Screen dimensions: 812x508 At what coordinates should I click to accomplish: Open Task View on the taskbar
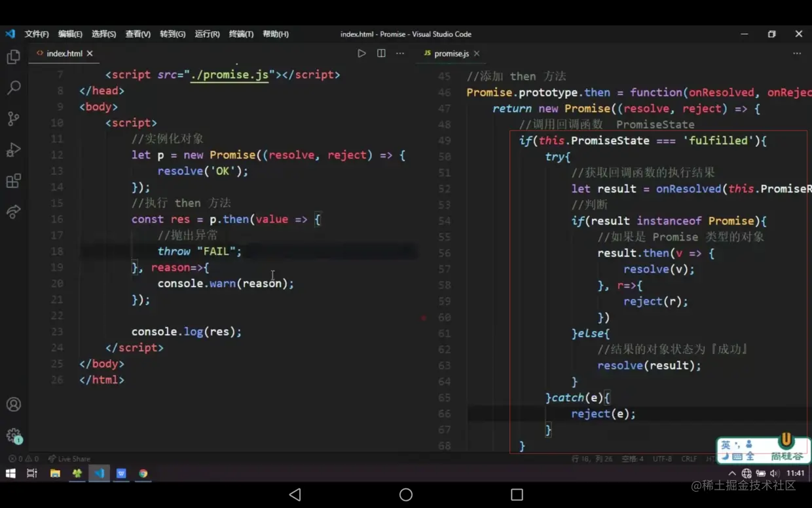point(32,473)
